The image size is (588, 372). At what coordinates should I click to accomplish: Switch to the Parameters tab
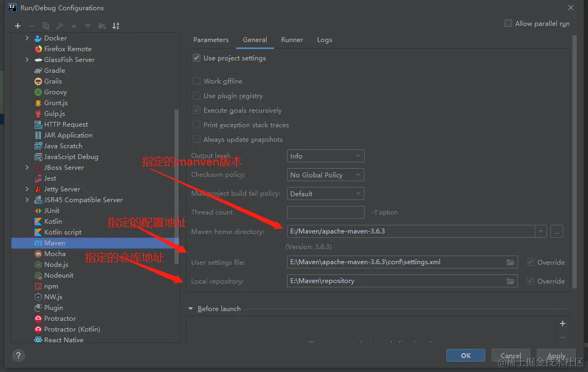click(x=211, y=40)
